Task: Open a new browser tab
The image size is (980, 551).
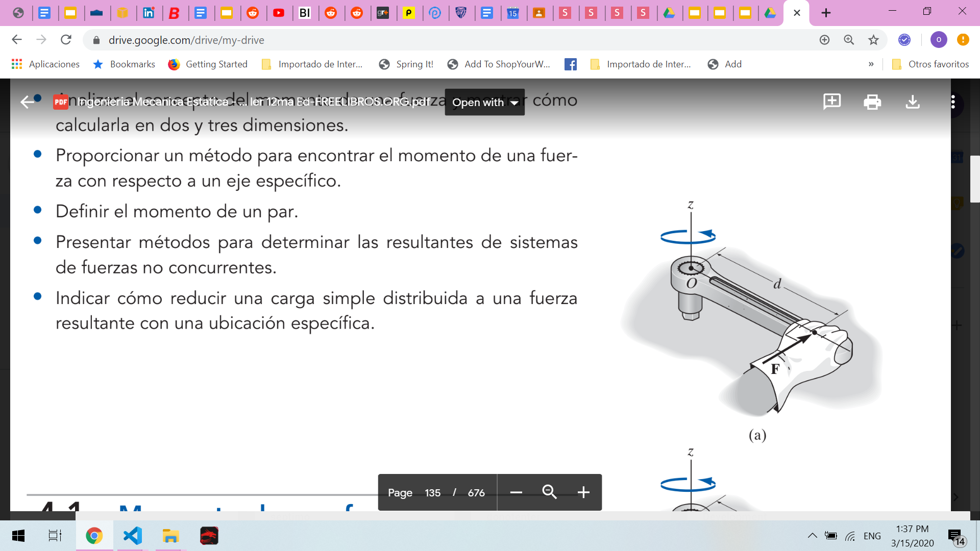Action: [x=826, y=13]
